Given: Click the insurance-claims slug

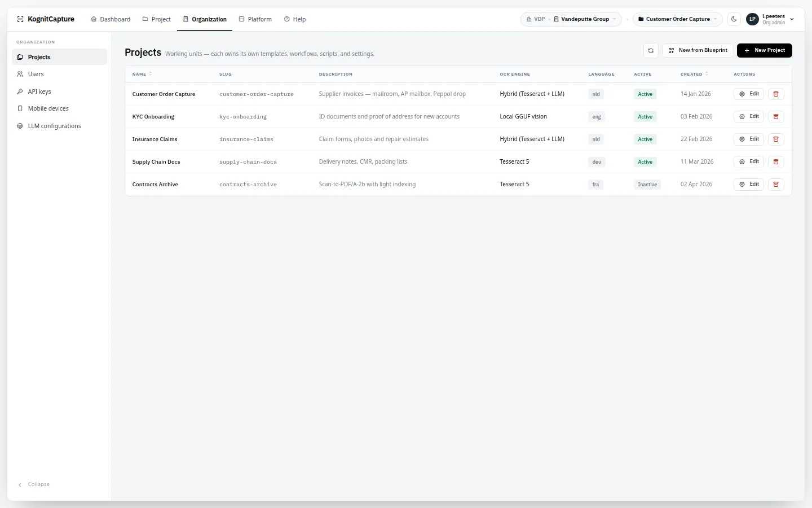Looking at the screenshot, I should click(246, 139).
